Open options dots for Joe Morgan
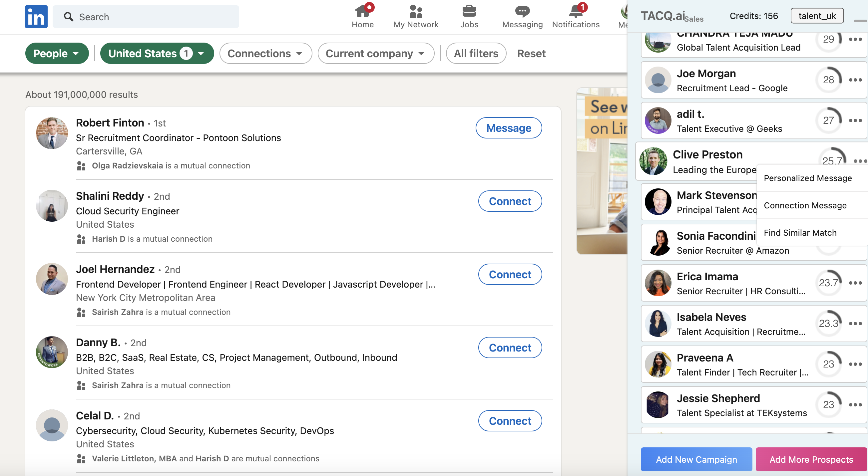Image resolution: width=868 pixels, height=476 pixels. coord(855,80)
